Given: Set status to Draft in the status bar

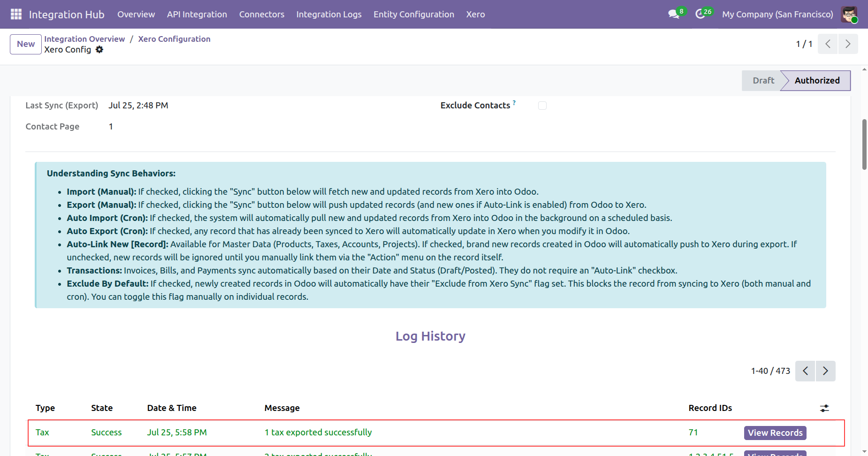Looking at the screenshot, I should point(763,81).
